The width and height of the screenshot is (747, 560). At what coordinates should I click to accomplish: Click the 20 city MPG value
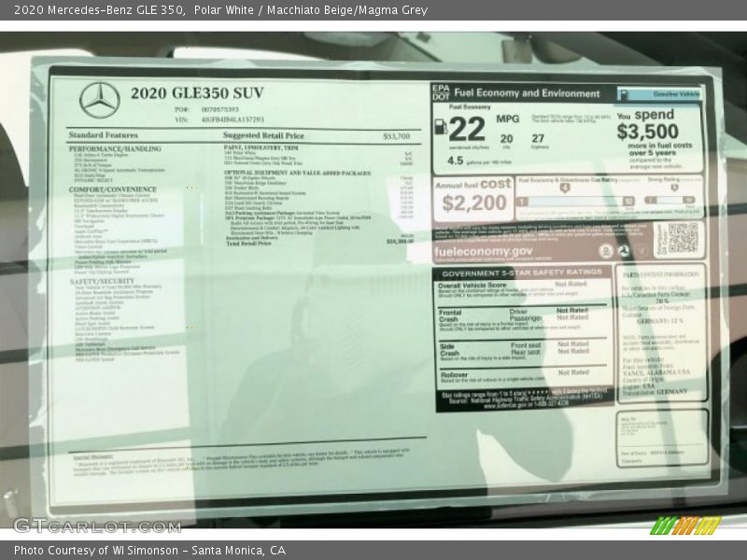tap(506, 138)
